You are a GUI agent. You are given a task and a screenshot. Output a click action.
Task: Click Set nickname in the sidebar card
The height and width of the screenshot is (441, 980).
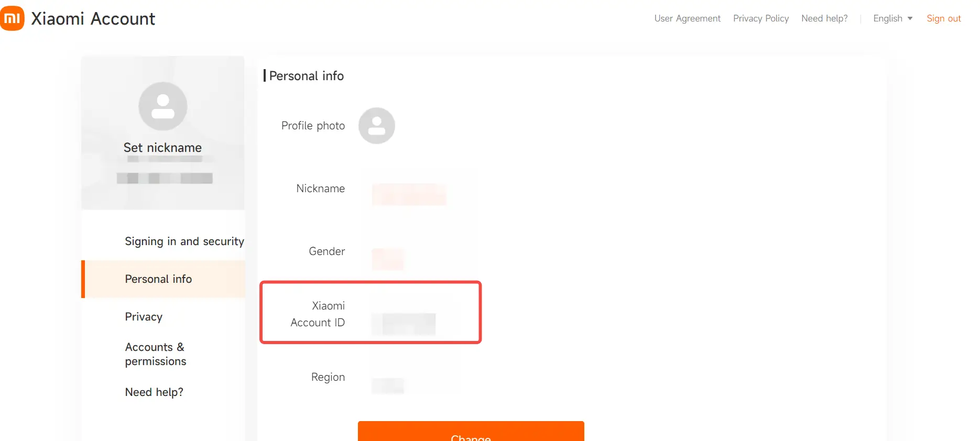[162, 147]
